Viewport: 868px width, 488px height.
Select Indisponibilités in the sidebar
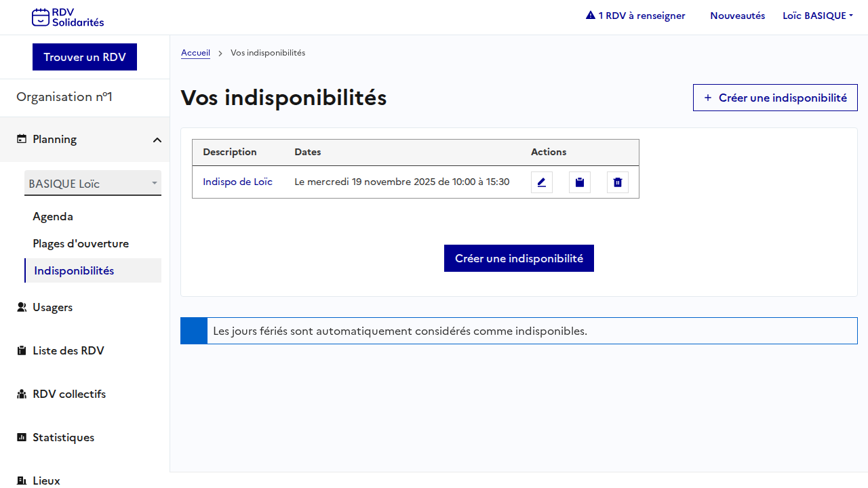click(x=74, y=270)
